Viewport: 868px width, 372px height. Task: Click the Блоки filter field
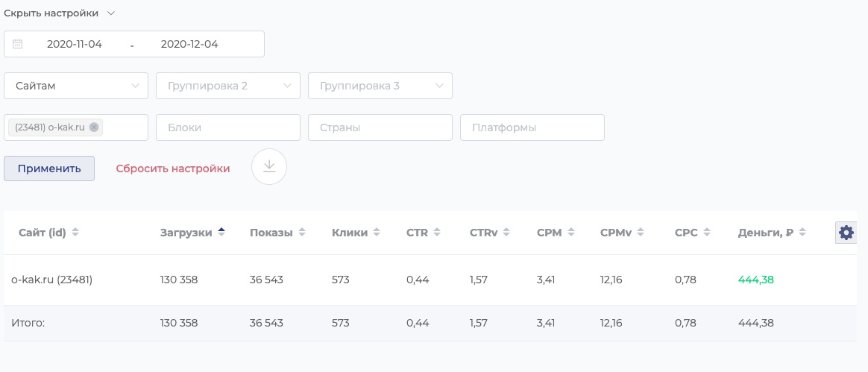point(228,127)
